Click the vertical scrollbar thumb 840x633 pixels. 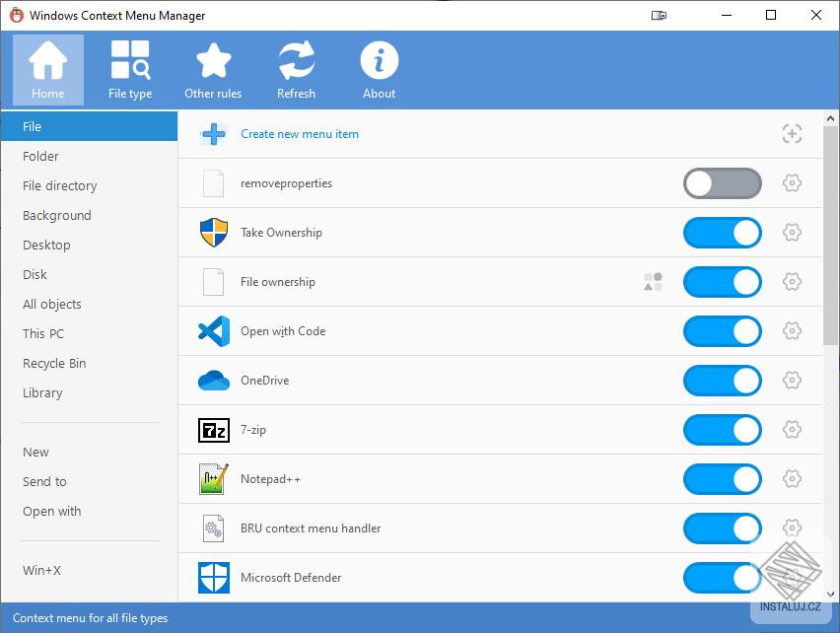[830, 236]
